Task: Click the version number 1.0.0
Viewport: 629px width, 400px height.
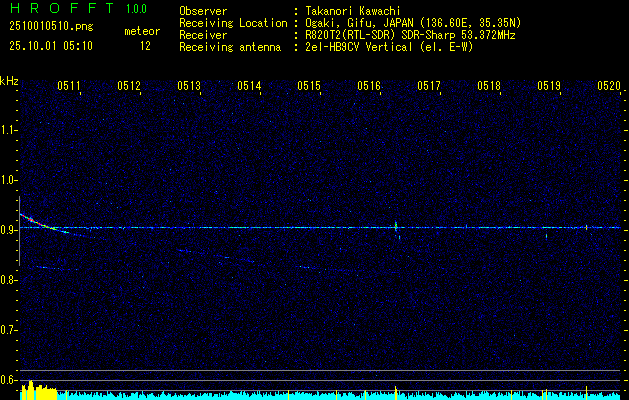Action: pyautogui.click(x=136, y=9)
